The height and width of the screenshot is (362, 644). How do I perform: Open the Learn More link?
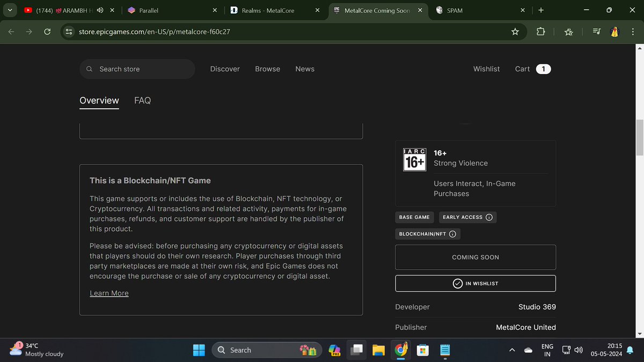pos(109,293)
